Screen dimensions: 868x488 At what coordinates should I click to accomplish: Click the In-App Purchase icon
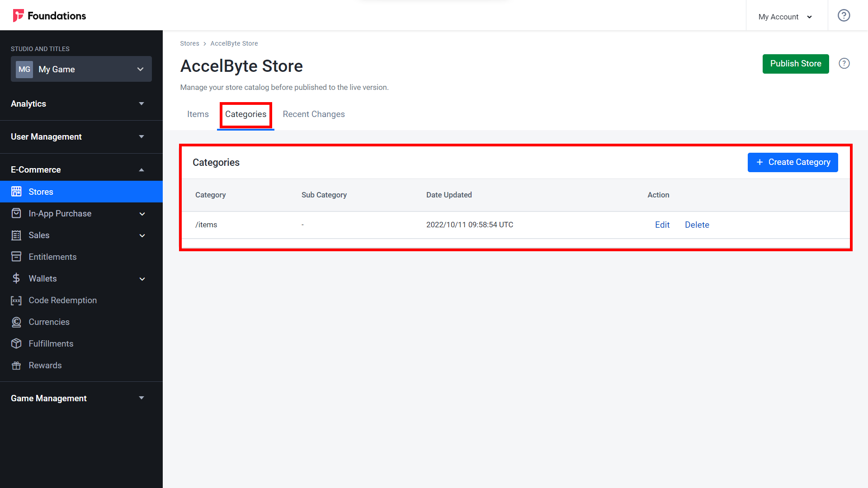pyautogui.click(x=17, y=213)
